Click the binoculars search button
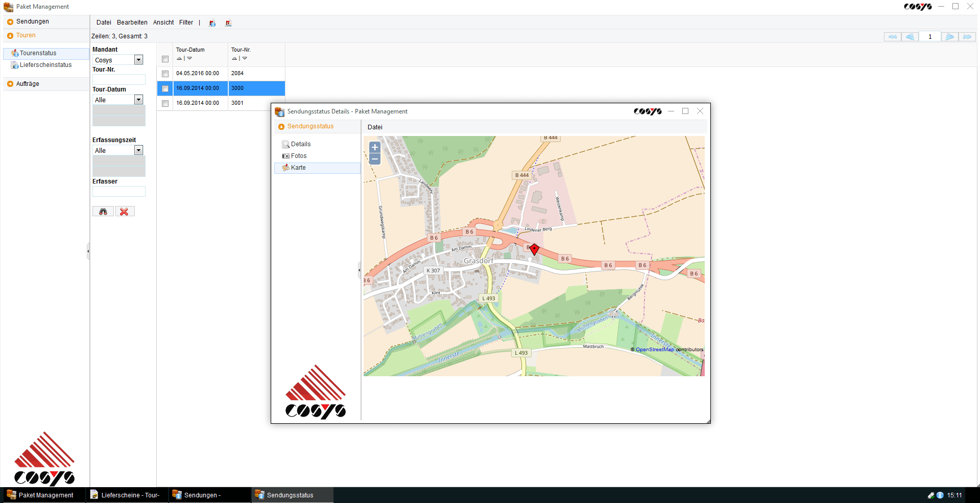This screenshot has width=980, height=503. [x=103, y=212]
